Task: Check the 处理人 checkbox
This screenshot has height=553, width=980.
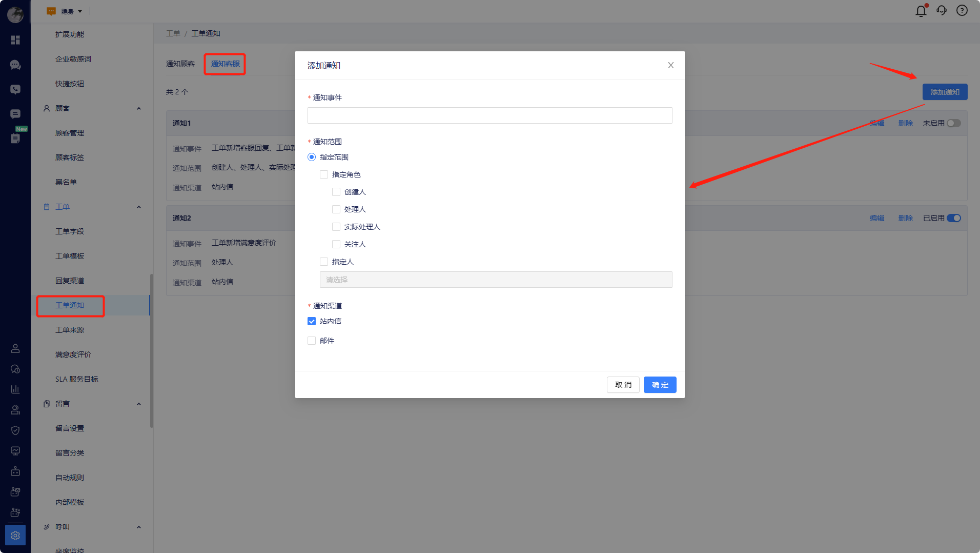Action: click(x=336, y=209)
